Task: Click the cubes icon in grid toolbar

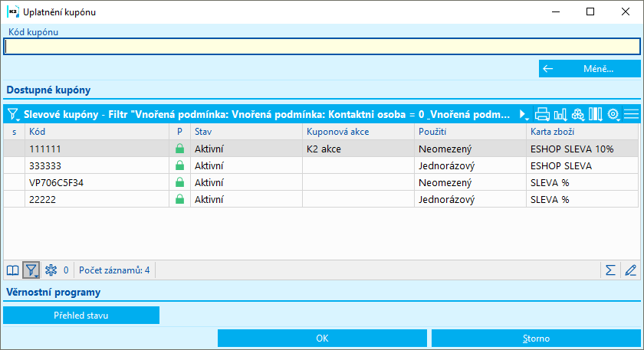Action: coord(578,114)
